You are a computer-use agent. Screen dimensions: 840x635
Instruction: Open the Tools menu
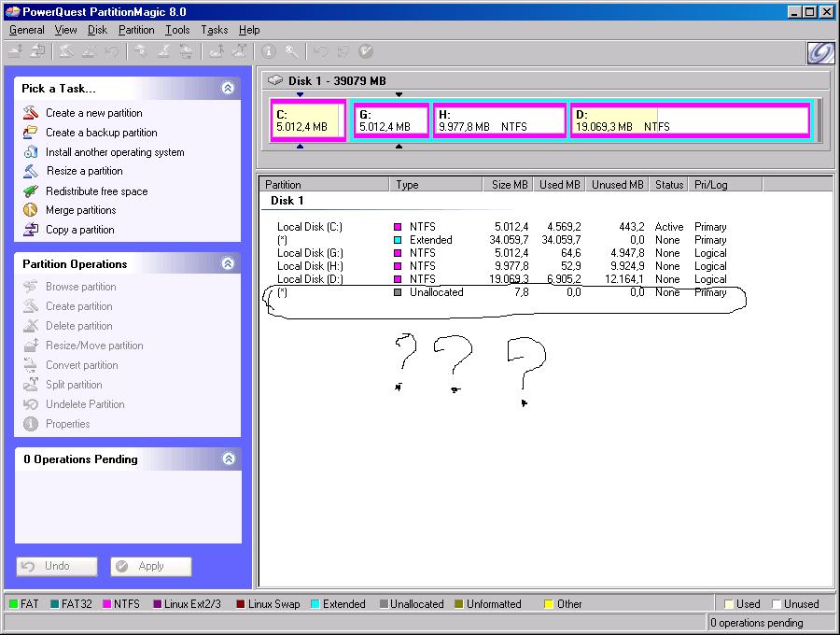tap(177, 30)
